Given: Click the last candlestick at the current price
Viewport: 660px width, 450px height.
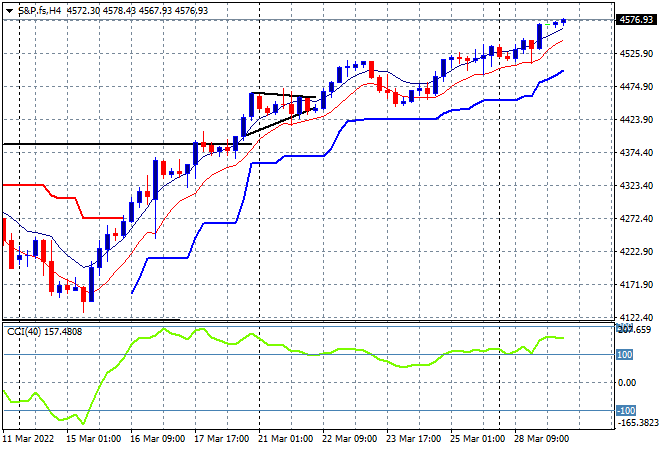Looking at the screenshot, I should tap(564, 21).
